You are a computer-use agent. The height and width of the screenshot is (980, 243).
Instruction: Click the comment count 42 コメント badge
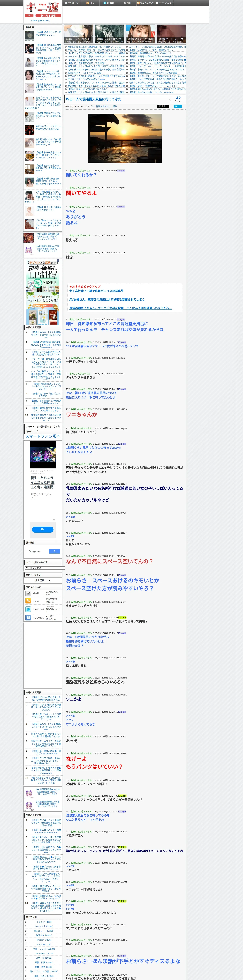(x=178, y=99)
